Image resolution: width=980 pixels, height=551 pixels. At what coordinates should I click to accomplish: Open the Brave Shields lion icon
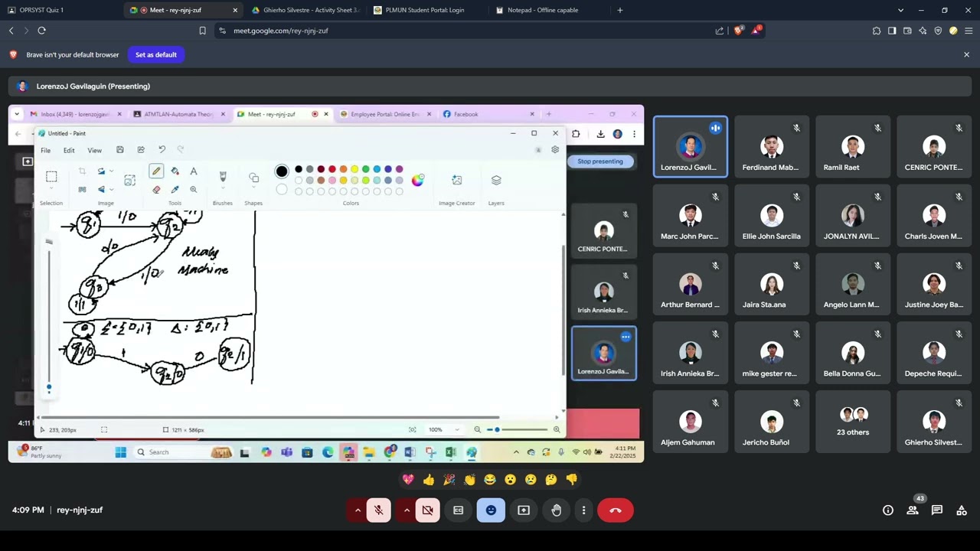(738, 31)
